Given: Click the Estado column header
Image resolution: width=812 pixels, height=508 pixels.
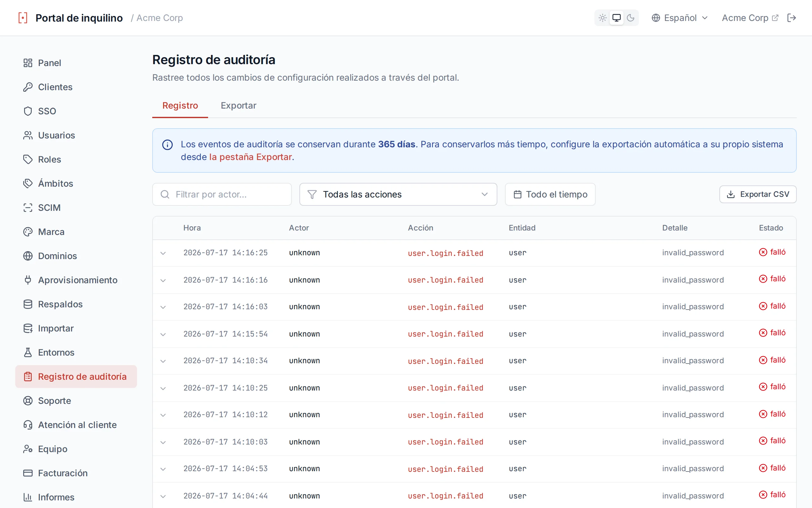Looking at the screenshot, I should click(771, 228).
